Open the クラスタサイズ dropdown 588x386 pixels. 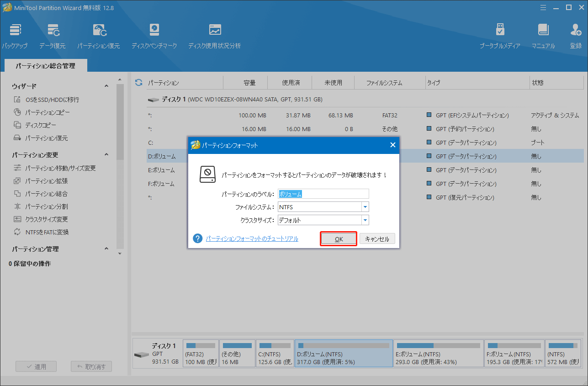coord(365,220)
